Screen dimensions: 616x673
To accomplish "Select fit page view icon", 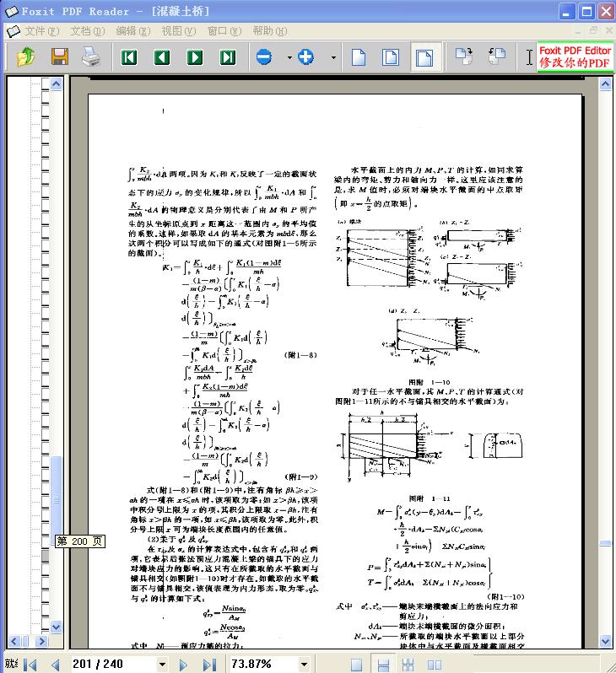I will click(391, 57).
